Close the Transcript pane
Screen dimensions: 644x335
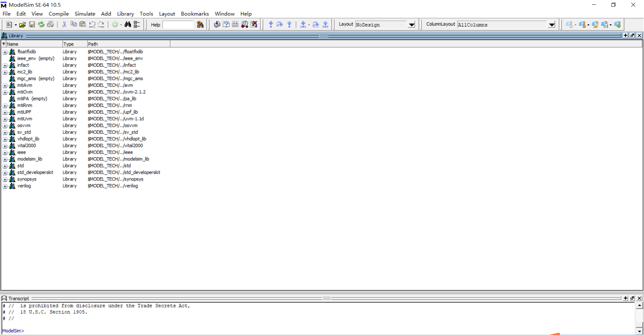(640, 298)
